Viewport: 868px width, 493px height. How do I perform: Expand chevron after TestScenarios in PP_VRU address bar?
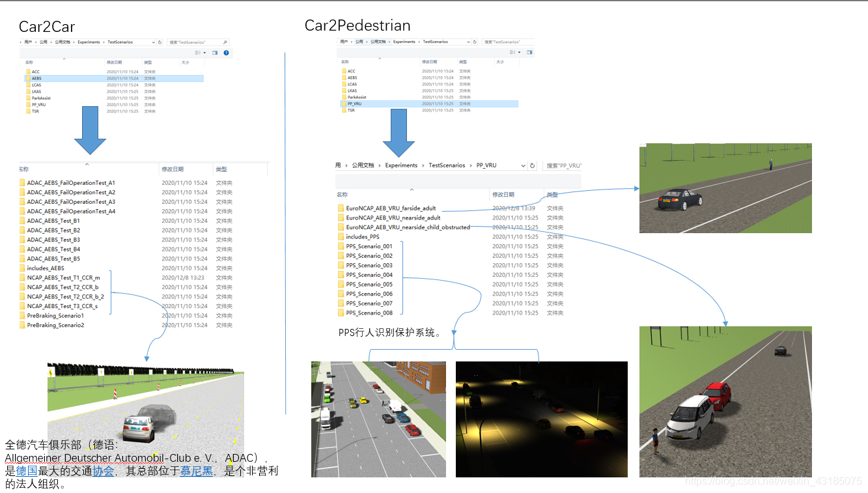pyautogui.click(x=471, y=165)
